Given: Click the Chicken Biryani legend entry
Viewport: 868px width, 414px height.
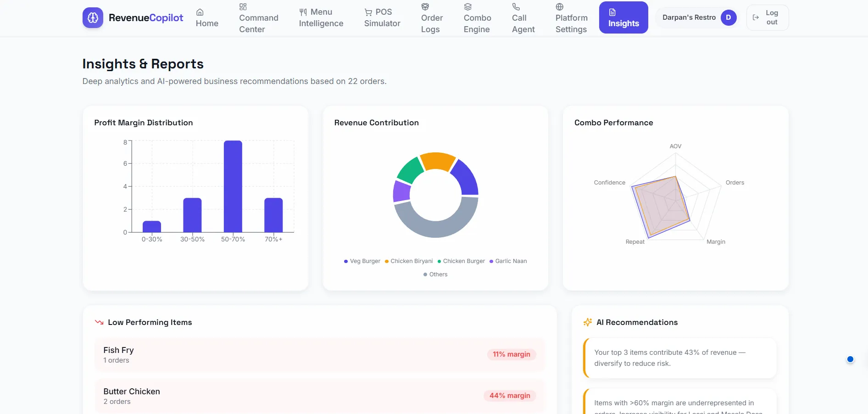Looking at the screenshot, I should pyautogui.click(x=409, y=261).
